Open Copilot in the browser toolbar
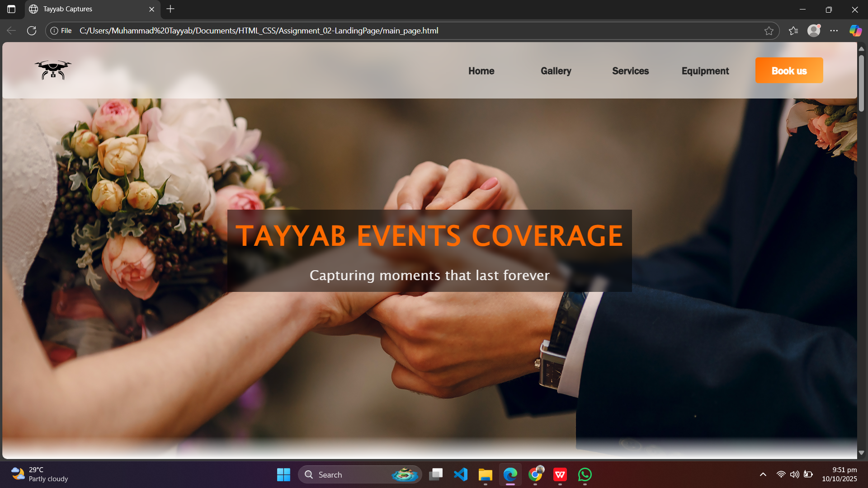This screenshot has width=868, height=488. (x=855, y=30)
